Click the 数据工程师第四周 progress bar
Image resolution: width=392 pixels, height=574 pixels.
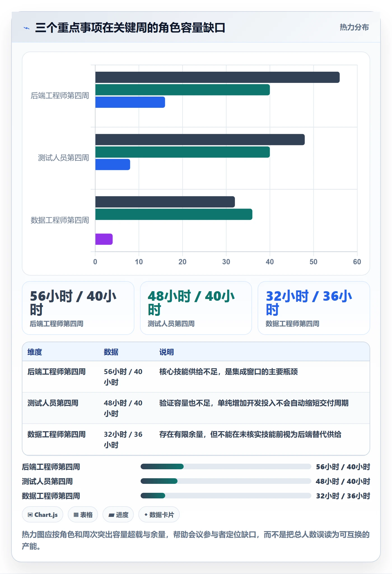point(226,496)
